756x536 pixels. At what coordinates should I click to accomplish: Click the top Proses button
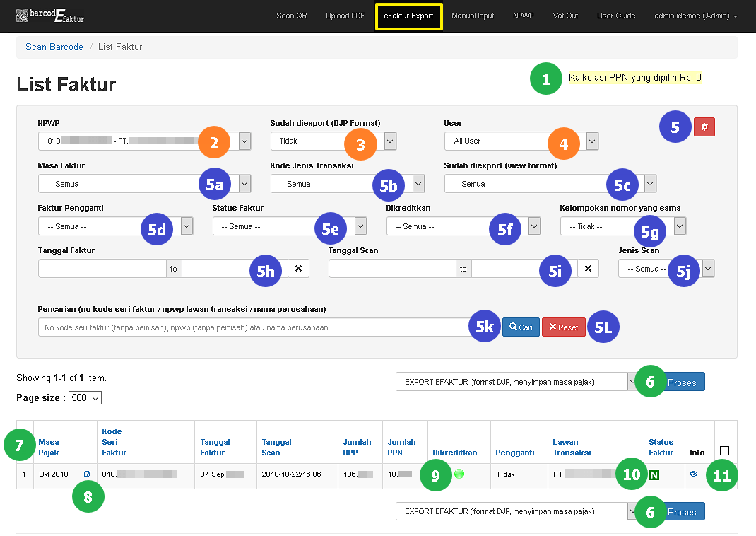[x=682, y=382]
